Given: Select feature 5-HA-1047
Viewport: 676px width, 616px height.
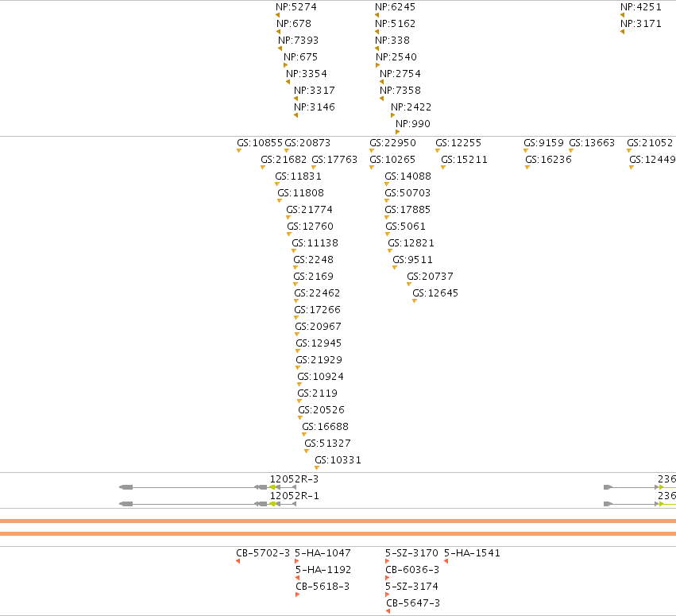Looking at the screenshot, I should coord(323,553).
